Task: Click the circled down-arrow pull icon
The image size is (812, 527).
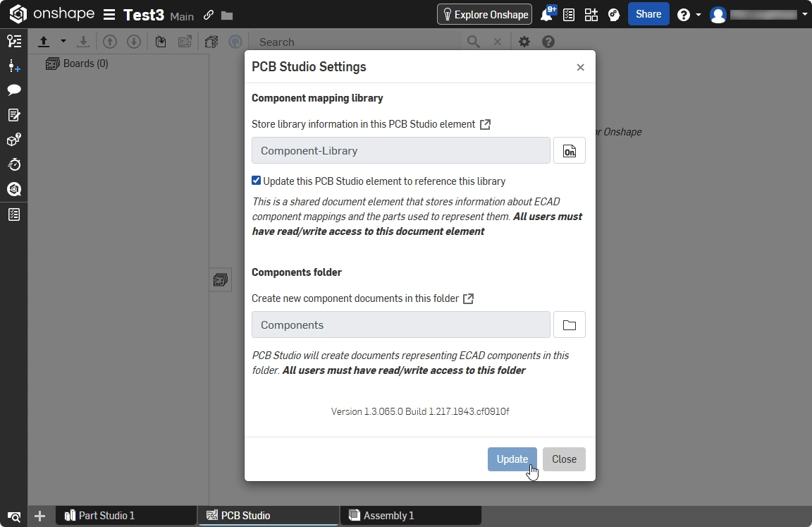Action: click(x=134, y=42)
